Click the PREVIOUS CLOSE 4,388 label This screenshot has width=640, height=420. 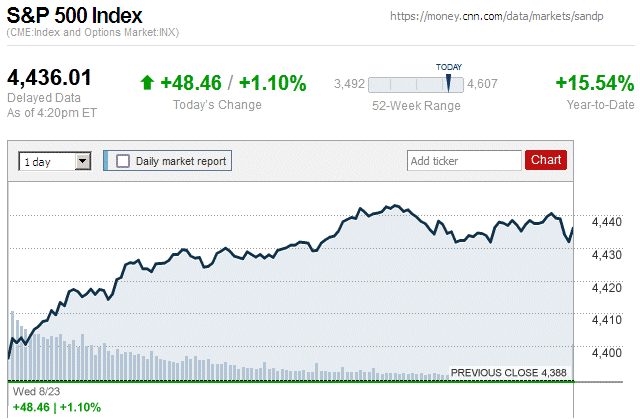tap(508, 372)
